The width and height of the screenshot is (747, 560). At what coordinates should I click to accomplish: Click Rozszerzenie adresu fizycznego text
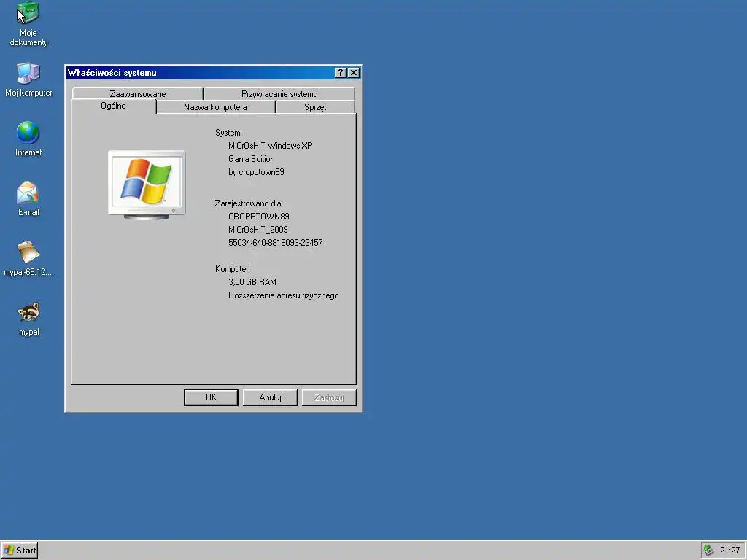284,296
